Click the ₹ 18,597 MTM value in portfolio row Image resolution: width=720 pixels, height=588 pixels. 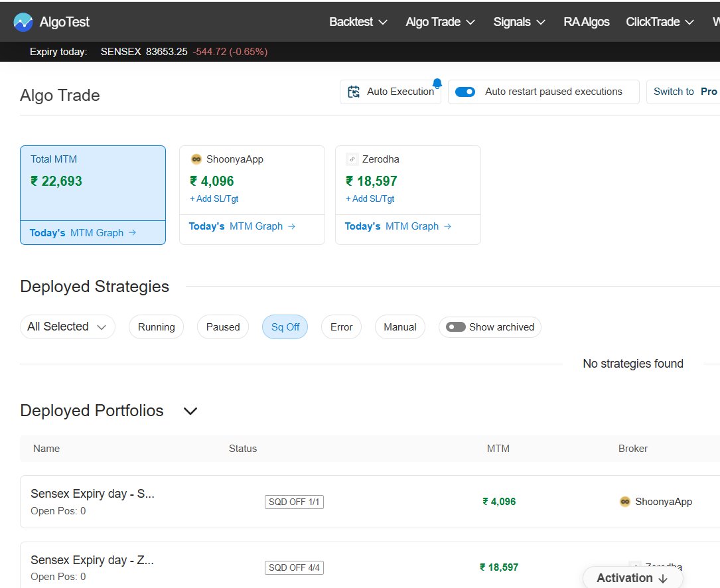pos(499,567)
